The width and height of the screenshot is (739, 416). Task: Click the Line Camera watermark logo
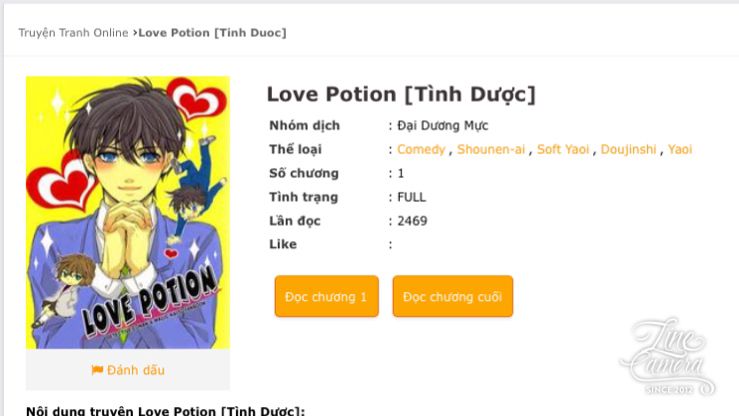coord(668,357)
